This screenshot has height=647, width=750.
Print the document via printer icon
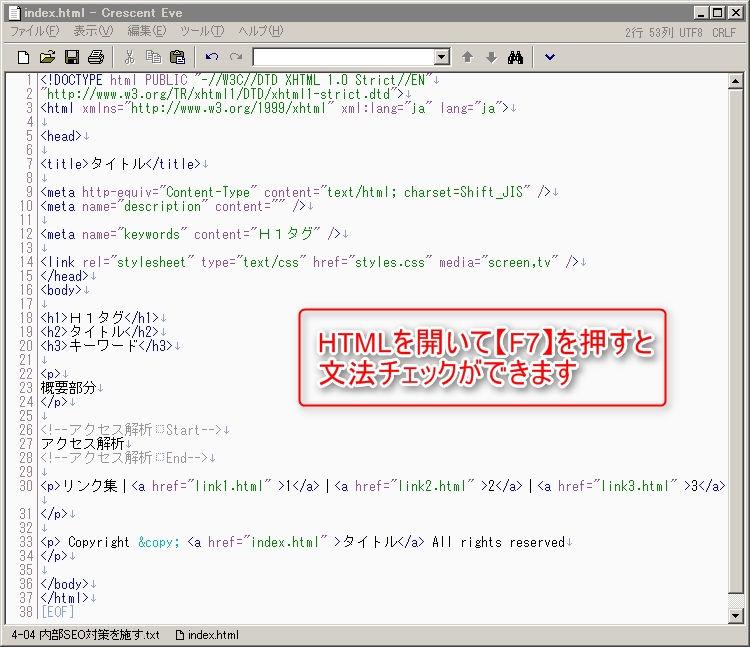click(96, 57)
